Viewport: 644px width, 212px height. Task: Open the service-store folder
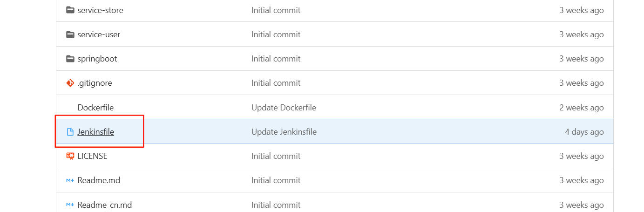tap(101, 10)
